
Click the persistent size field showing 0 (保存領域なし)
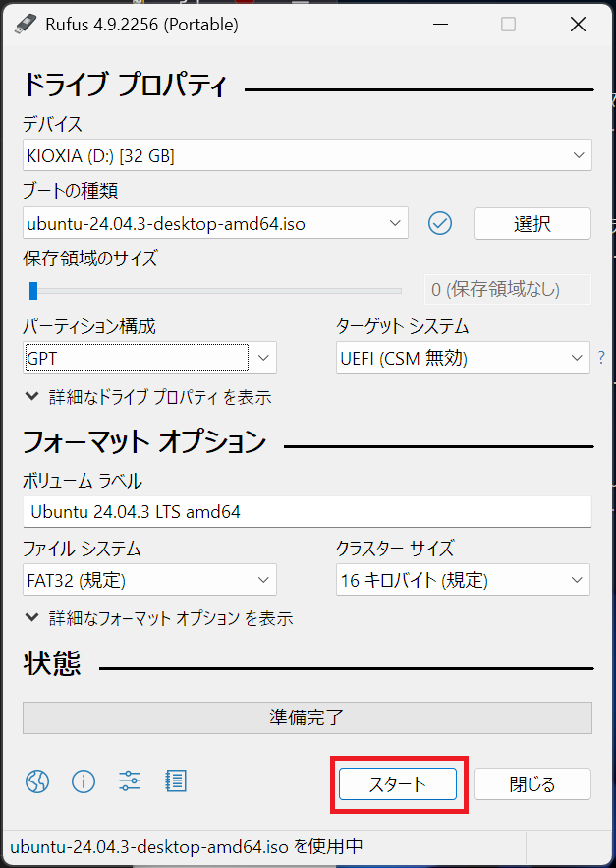(508, 289)
